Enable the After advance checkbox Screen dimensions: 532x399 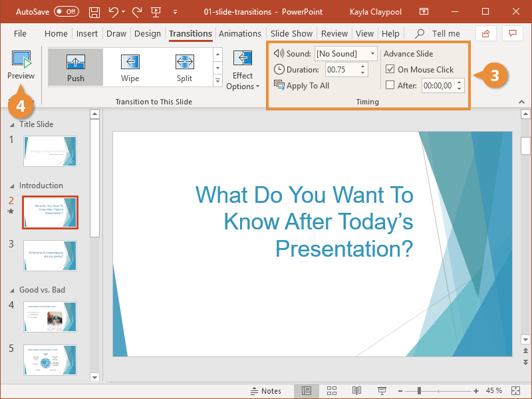coord(390,85)
